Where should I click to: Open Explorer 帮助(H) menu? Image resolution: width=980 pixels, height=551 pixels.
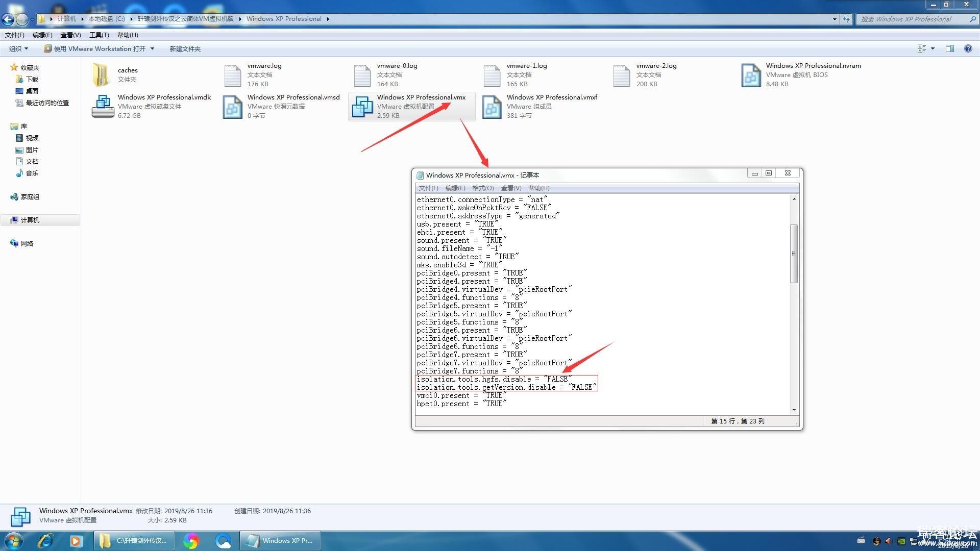[x=128, y=35]
